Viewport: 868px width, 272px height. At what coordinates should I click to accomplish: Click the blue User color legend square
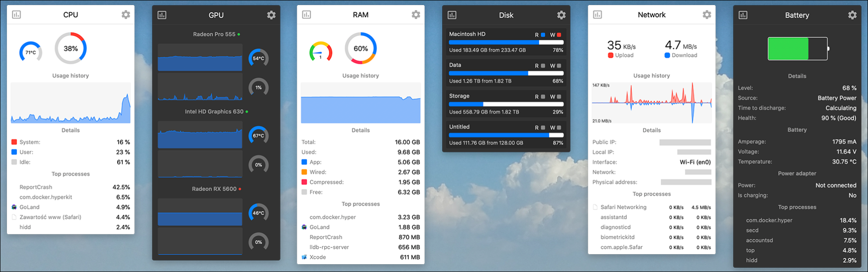14,152
